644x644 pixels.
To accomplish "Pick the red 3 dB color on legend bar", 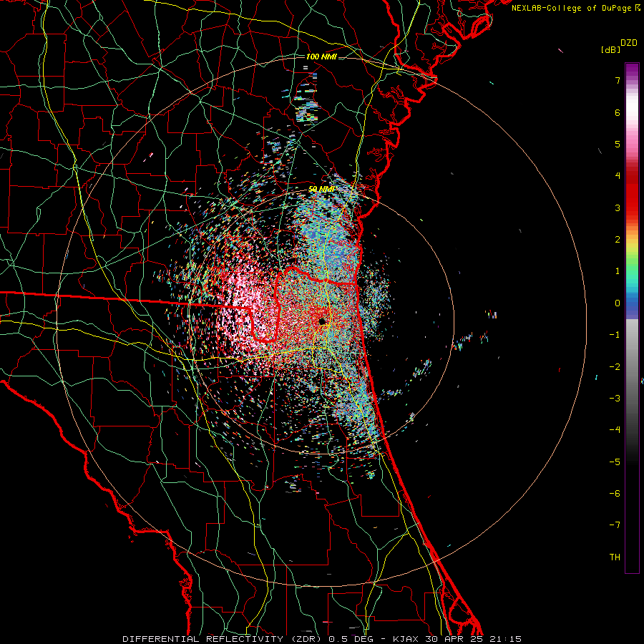I will click(632, 208).
